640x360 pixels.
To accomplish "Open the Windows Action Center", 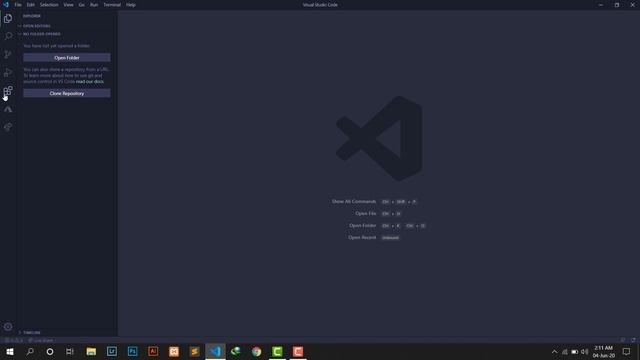I will point(627,351).
